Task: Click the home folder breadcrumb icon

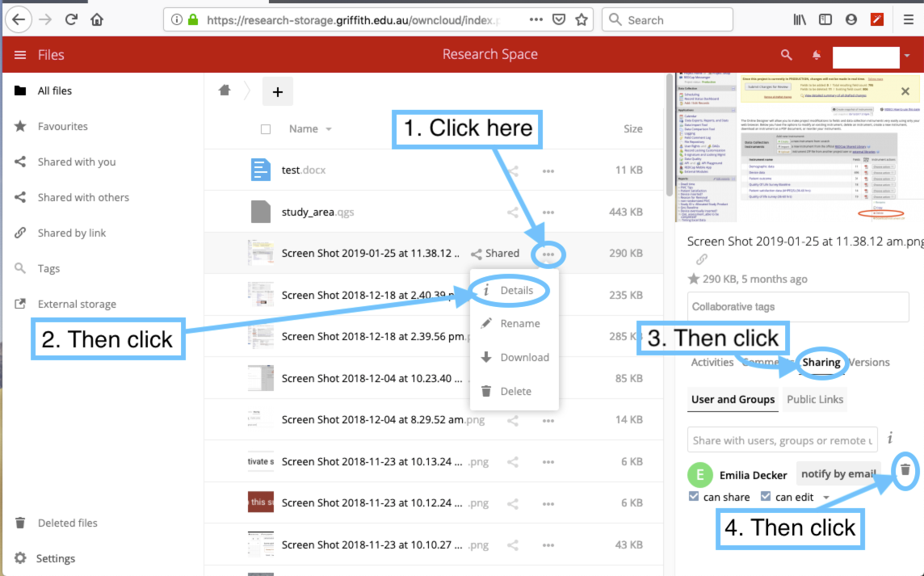Action: click(x=225, y=91)
